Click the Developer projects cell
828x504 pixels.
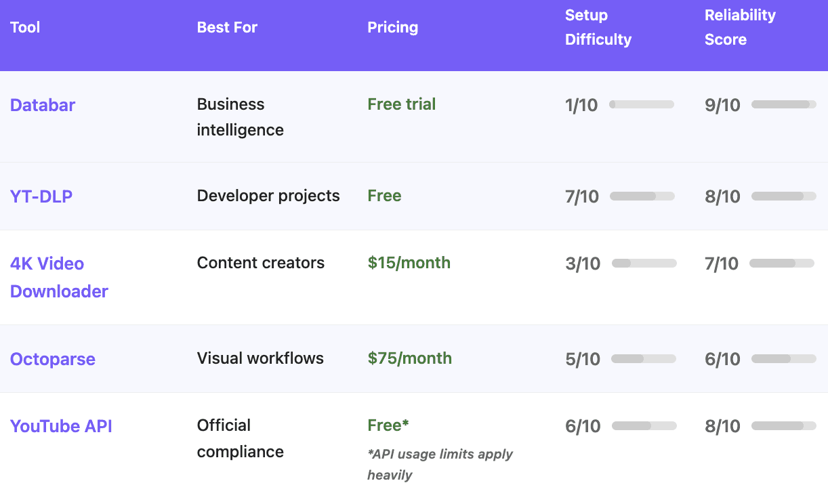click(268, 196)
